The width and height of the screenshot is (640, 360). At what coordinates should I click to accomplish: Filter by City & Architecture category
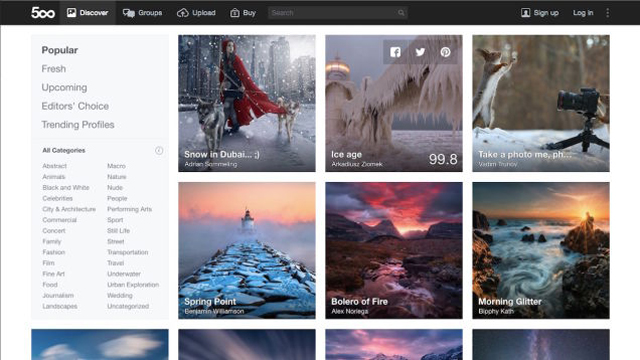coord(69,209)
